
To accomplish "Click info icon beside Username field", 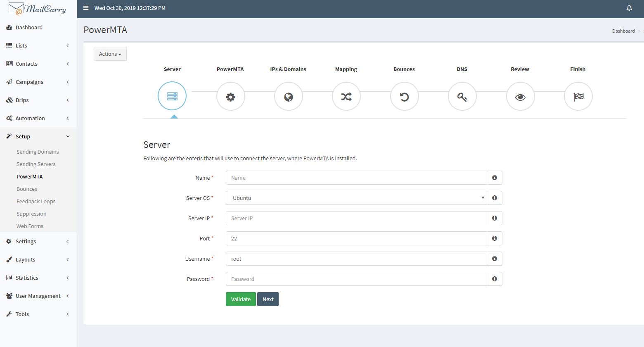I will pos(495,259).
